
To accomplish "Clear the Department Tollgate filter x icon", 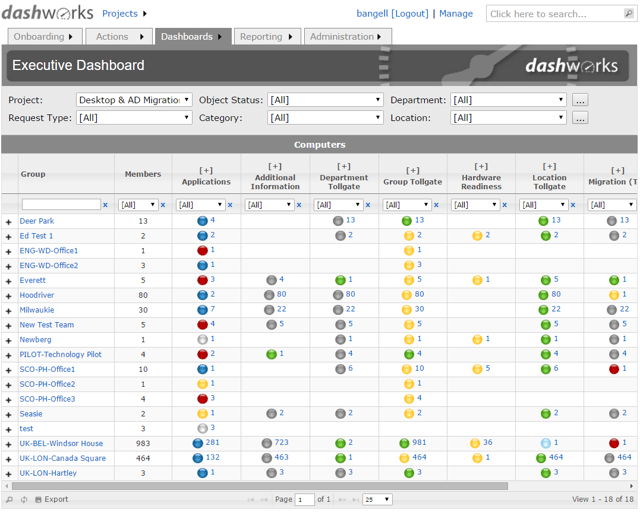I will tap(368, 205).
